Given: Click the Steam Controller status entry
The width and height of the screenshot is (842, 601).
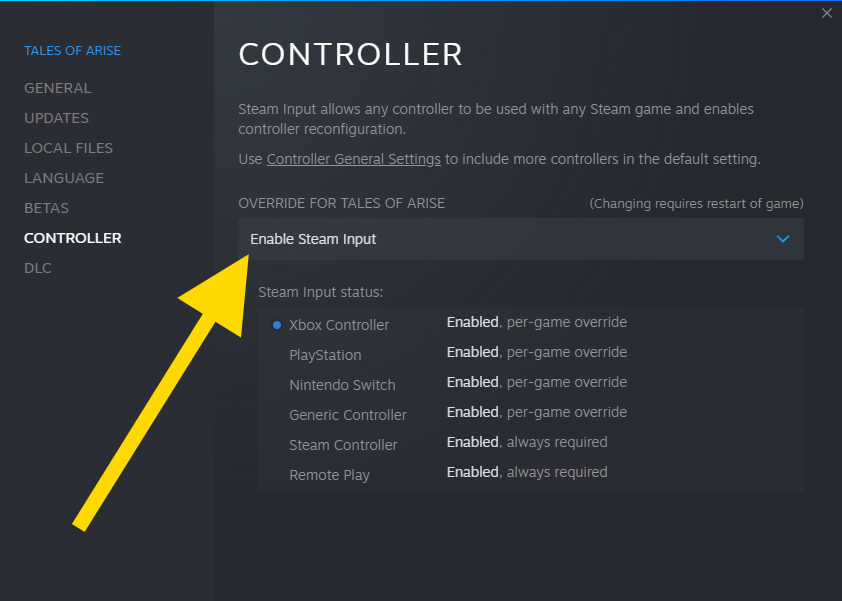Looking at the screenshot, I should [x=343, y=445].
